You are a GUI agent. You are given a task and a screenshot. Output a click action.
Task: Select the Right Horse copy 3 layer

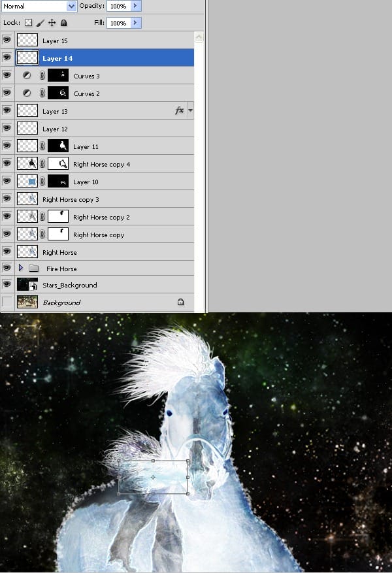pyautogui.click(x=98, y=199)
